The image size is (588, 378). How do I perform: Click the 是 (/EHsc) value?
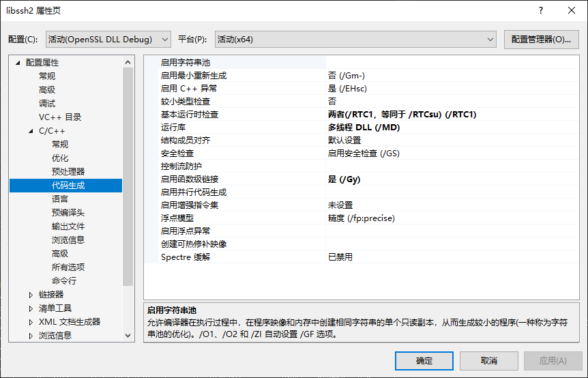tap(347, 89)
